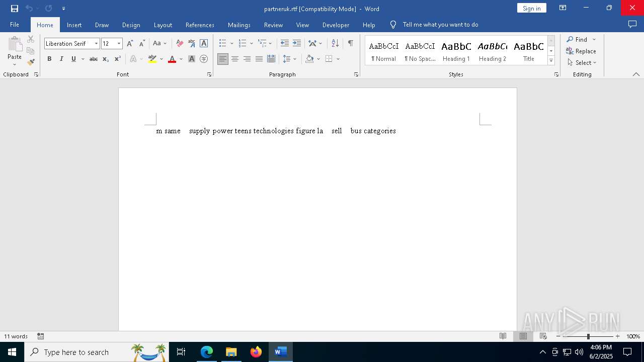
Task: Toggle Align Right for the paragraph
Action: click(x=247, y=59)
